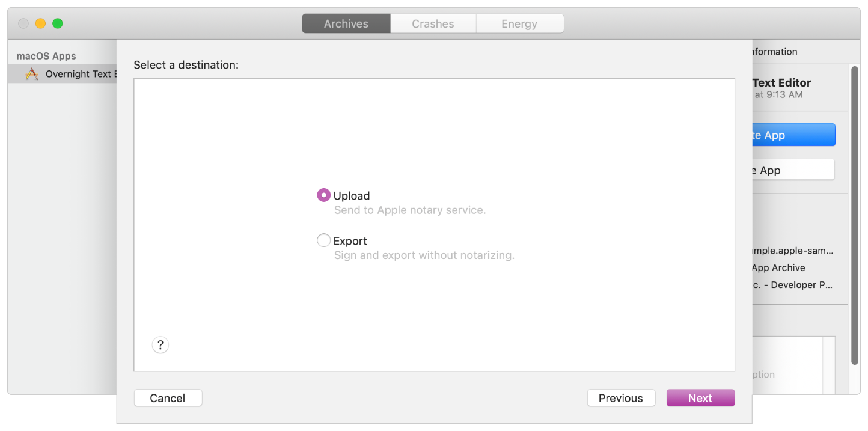Screen dimensions: 868x431
Task: Zoom the window with the green button
Action: coord(57,23)
